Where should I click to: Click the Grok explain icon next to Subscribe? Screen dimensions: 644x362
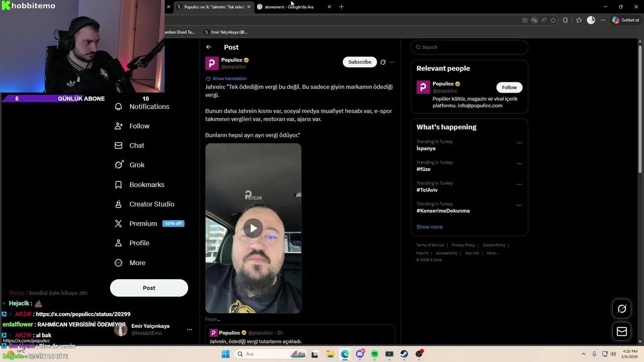[x=383, y=62]
